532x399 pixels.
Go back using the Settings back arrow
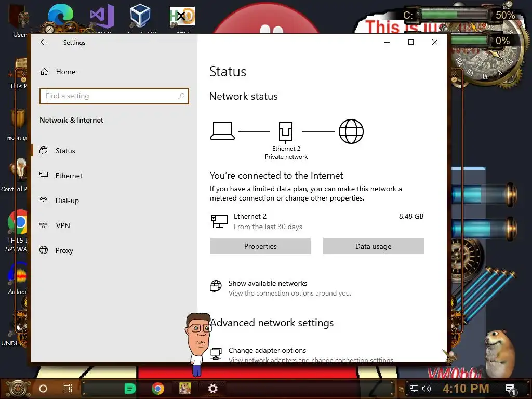click(x=44, y=42)
